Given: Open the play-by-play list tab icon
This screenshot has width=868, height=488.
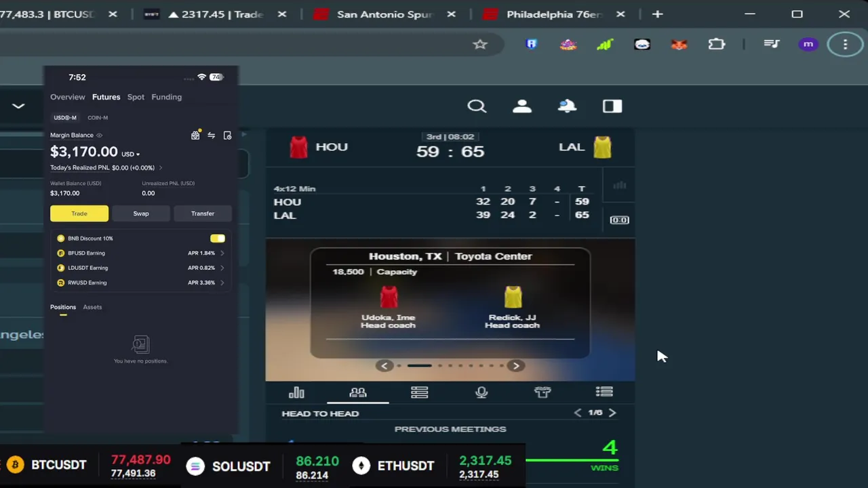Looking at the screenshot, I should (x=604, y=392).
